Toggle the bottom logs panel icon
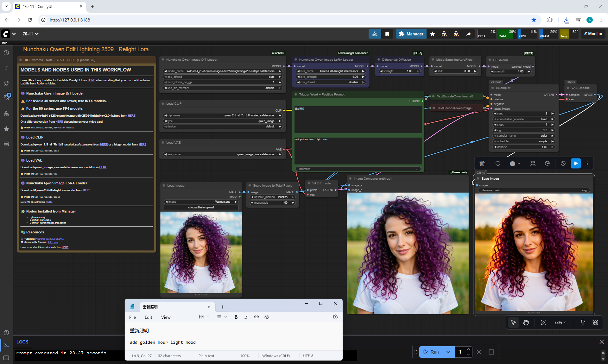Screen dimensions: 608x364 6,345
